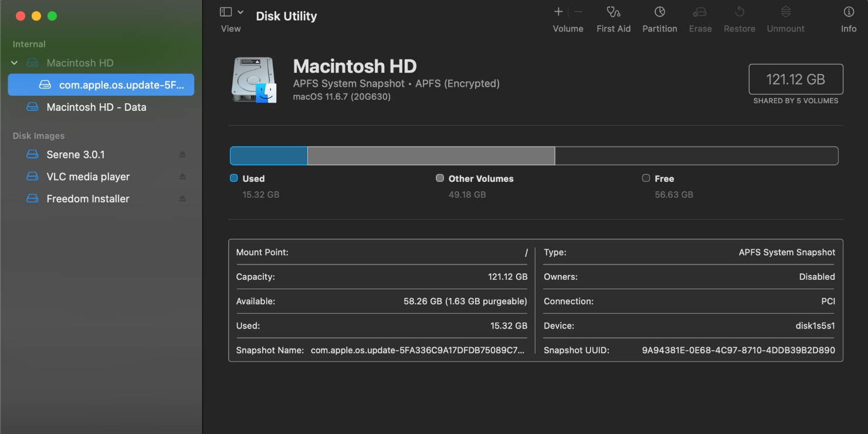Click the 49.18 GB Other Volumes value
The height and width of the screenshot is (434, 868).
[x=467, y=194]
